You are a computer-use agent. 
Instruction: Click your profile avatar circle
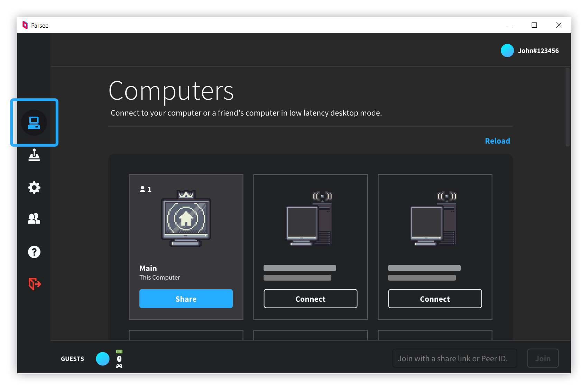(507, 51)
